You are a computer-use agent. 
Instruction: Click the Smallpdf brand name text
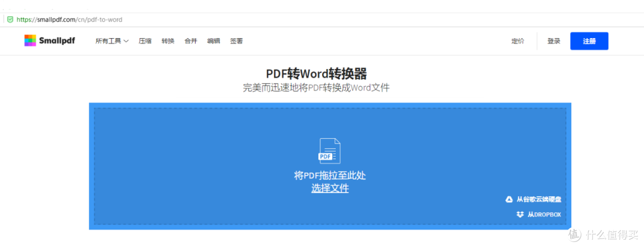point(57,41)
